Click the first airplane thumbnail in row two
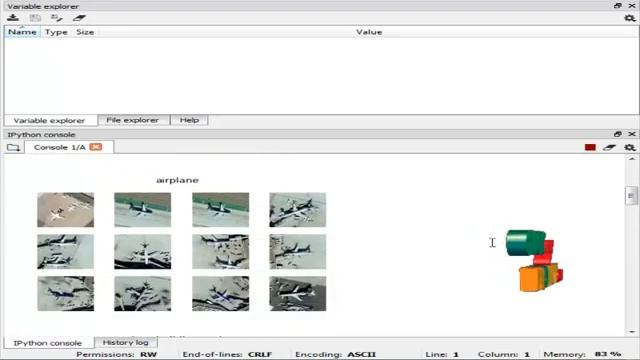 pos(65,251)
